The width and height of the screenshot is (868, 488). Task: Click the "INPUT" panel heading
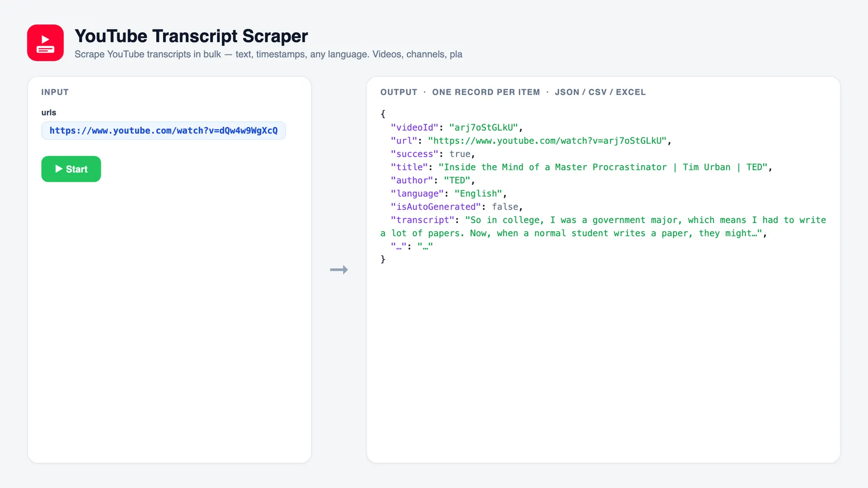(x=55, y=92)
